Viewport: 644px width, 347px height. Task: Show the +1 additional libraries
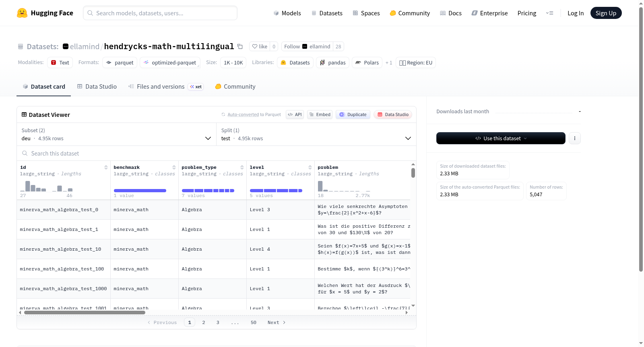click(389, 63)
